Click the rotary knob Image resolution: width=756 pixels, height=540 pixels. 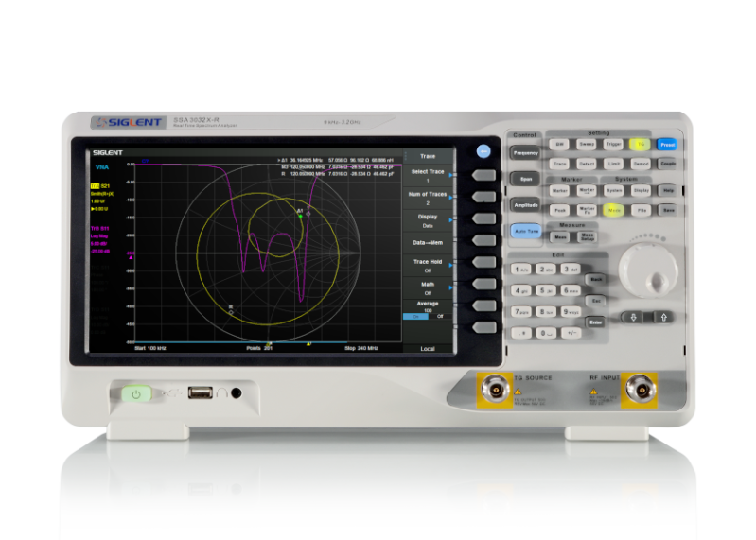[647, 270]
